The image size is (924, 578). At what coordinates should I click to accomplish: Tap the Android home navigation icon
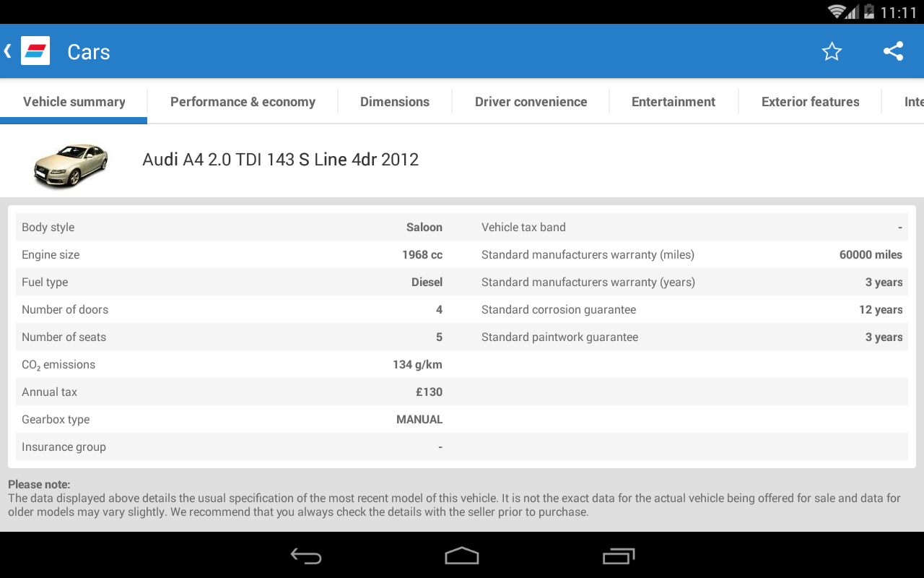[x=461, y=556]
